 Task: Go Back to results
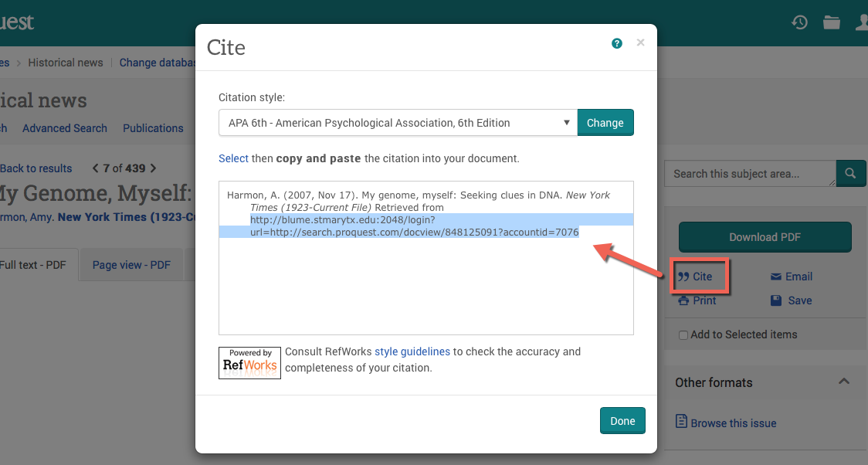(36, 168)
